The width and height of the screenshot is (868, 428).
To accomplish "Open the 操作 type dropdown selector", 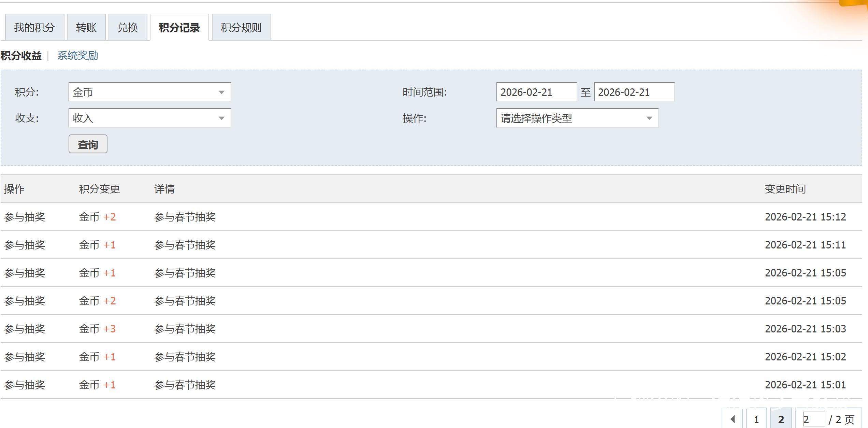I will 577,118.
